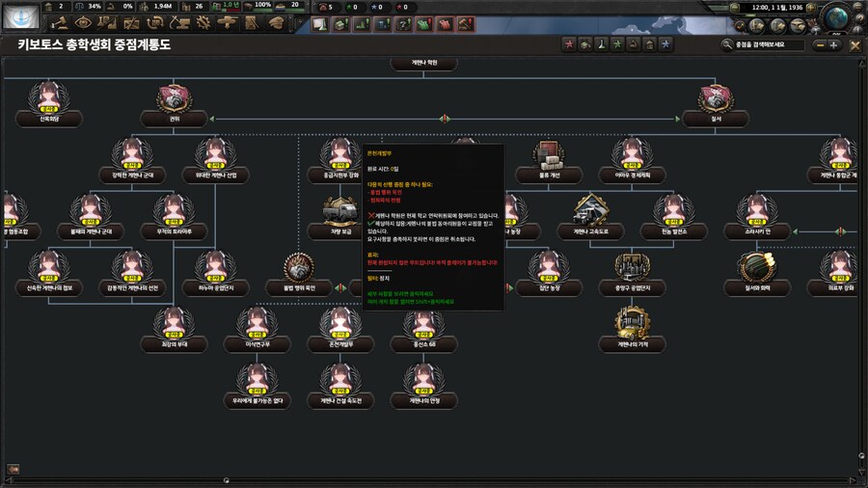Toggle the red star focus filter

(569, 44)
